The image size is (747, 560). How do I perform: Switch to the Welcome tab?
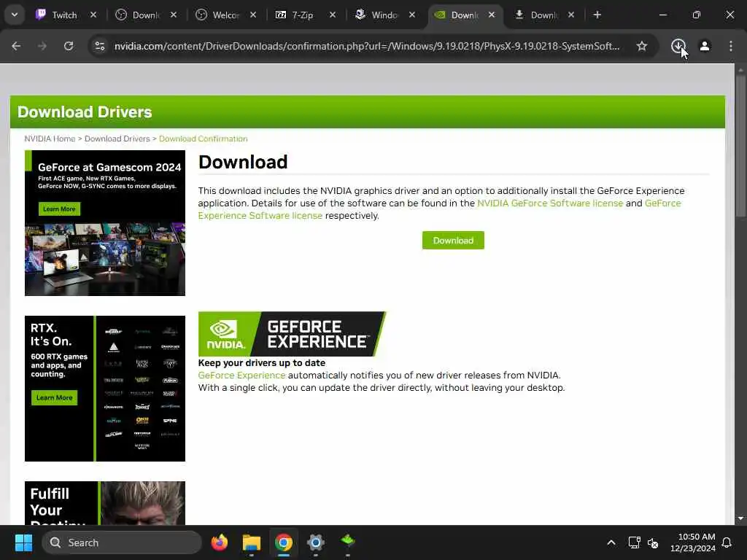[x=225, y=15]
